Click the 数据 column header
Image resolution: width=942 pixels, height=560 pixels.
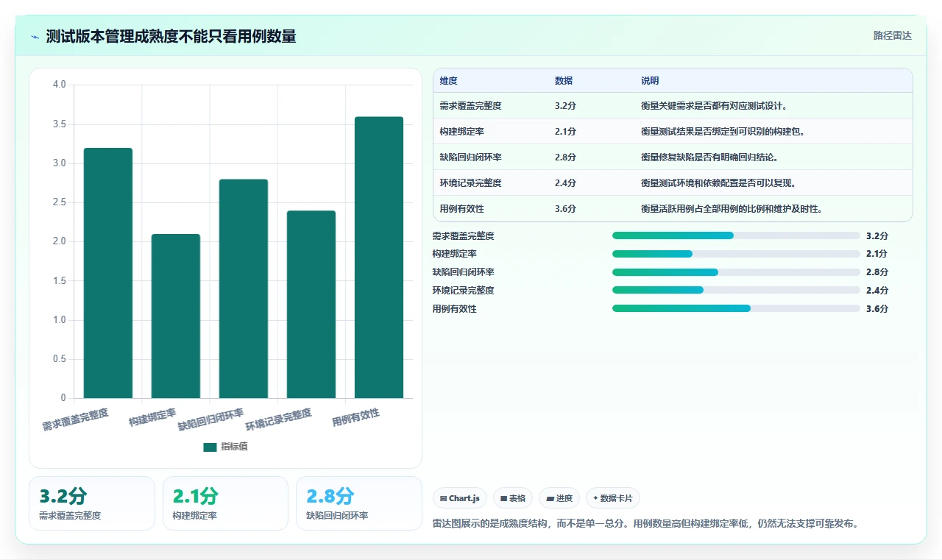click(564, 81)
